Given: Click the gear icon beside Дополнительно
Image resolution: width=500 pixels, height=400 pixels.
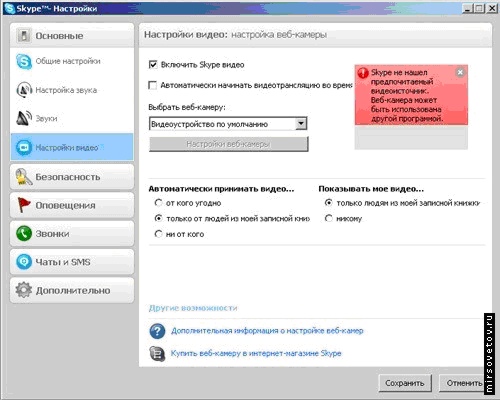Looking at the screenshot, I should [x=24, y=290].
